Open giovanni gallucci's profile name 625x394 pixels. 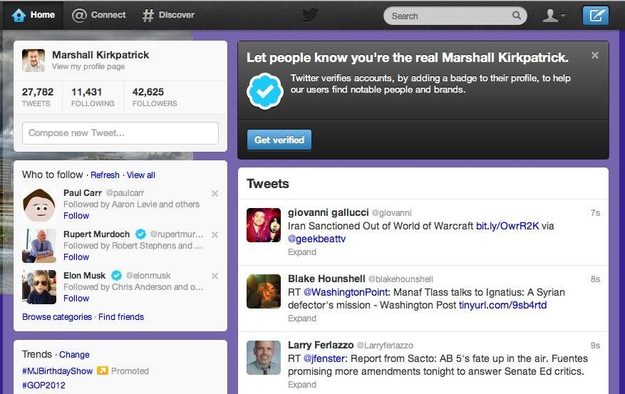coord(328,213)
